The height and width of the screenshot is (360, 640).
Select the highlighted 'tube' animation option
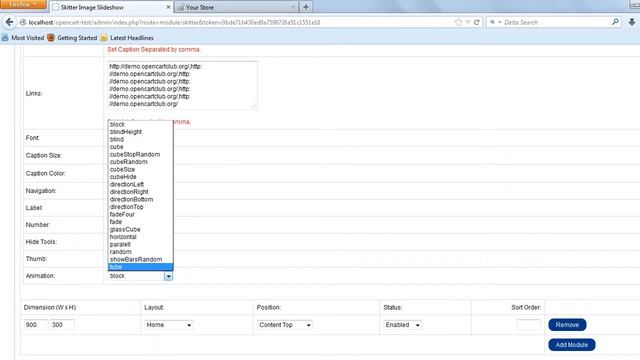[x=140, y=267]
